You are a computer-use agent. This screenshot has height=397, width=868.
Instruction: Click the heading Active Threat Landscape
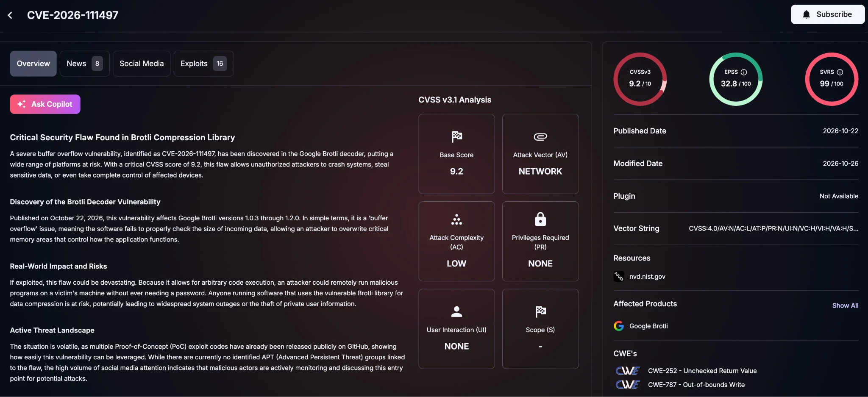(52, 330)
